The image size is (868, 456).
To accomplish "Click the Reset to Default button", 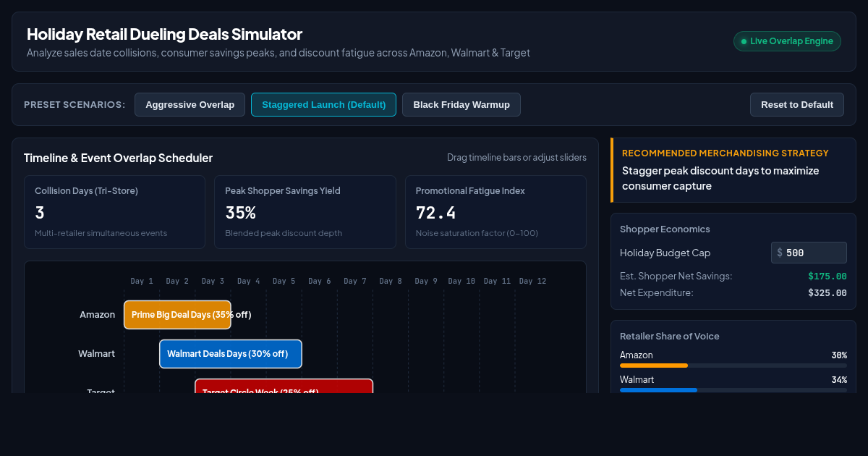I will tap(797, 105).
